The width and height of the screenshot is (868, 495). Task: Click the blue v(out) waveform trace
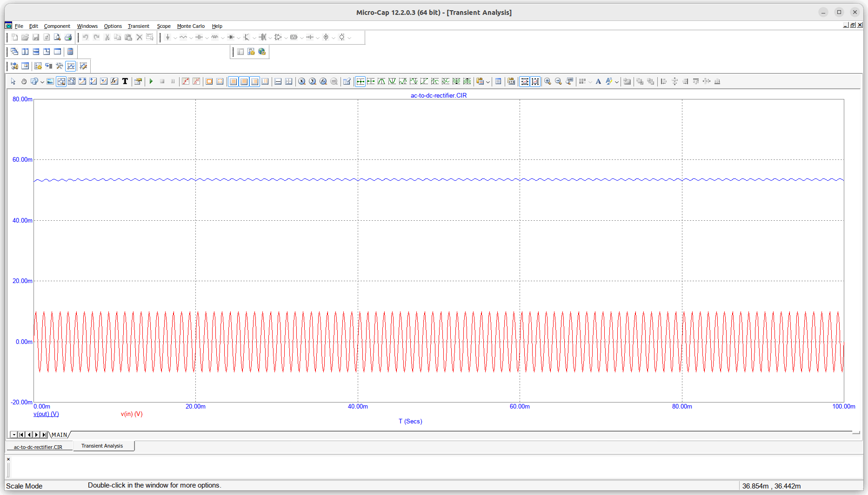[x=439, y=179]
